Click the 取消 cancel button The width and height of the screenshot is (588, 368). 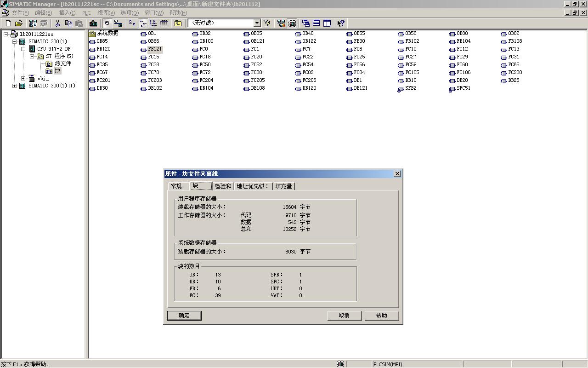coord(344,316)
